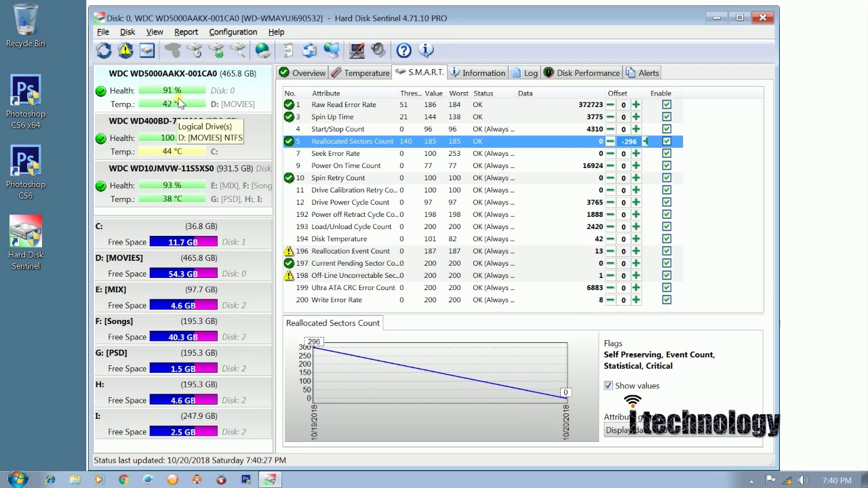Decrease offset with minus for Reallocated Sectors Count
Viewport: 868px width, 488px height.
pyautogui.click(x=610, y=142)
